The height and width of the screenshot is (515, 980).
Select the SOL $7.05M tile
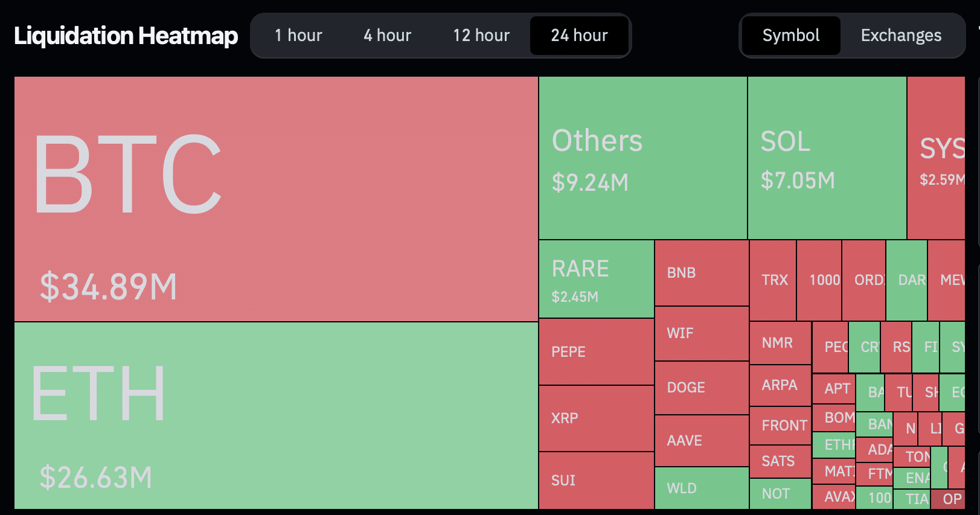827,158
